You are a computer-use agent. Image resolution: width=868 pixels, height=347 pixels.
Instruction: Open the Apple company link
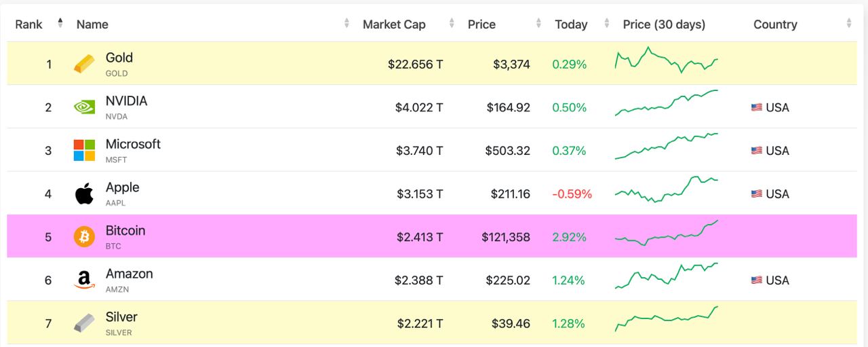click(x=122, y=187)
